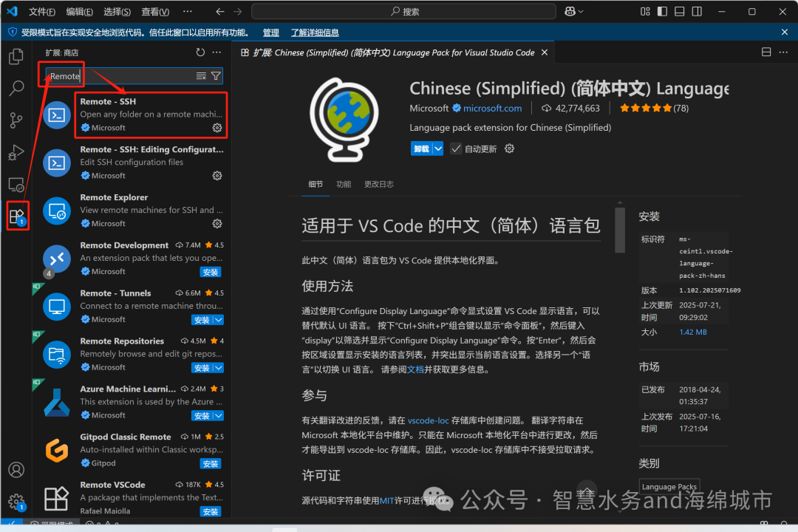Open the microsoft.com publisher link
This screenshot has width=798, height=532.
coord(492,108)
